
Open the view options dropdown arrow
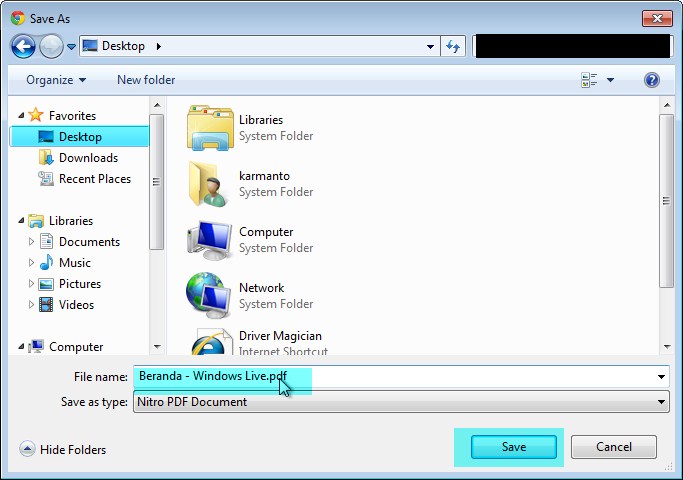[x=610, y=80]
